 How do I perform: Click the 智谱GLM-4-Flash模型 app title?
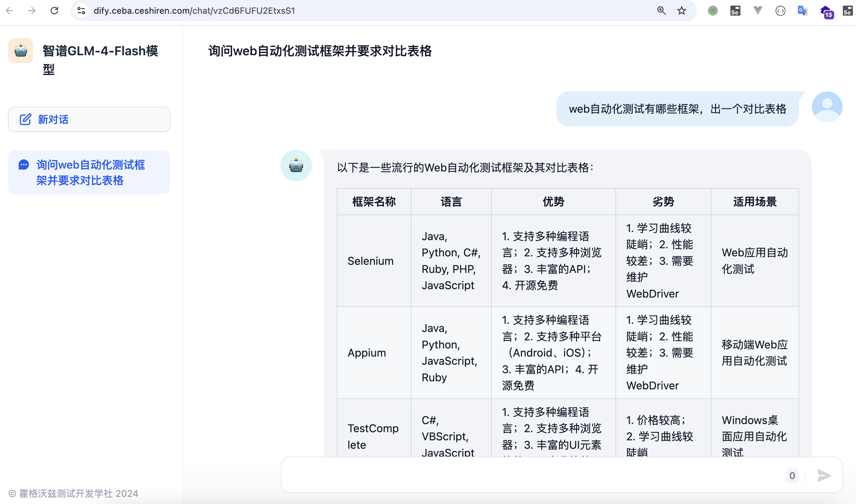point(100,60)
